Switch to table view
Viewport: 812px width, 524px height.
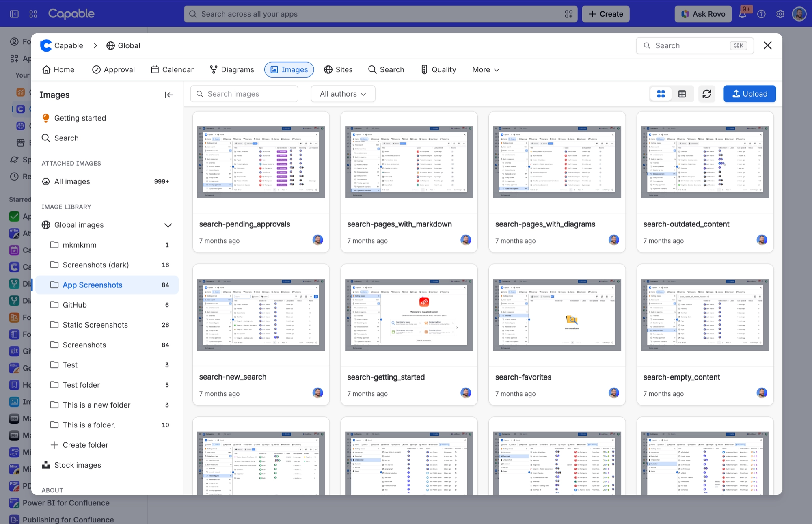(682, 94)
